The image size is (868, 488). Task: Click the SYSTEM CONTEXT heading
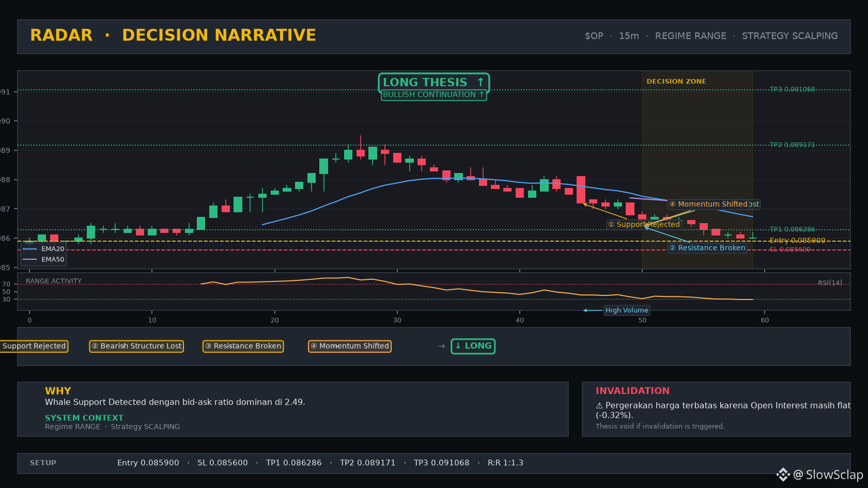point(84,418)
